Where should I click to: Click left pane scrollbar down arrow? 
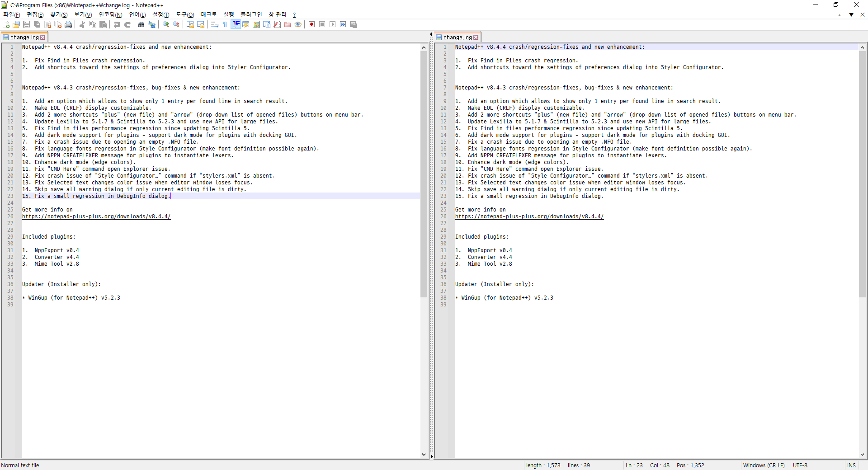[424, 455]
